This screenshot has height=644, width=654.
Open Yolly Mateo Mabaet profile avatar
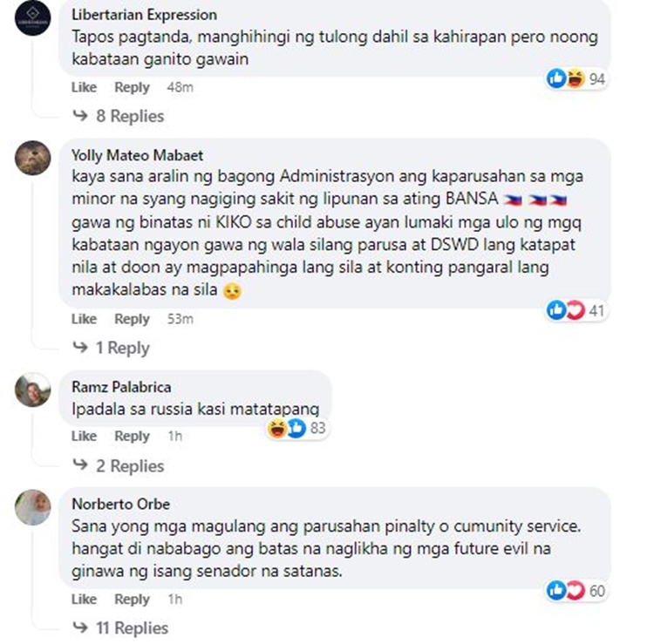[x=32, y=158]
